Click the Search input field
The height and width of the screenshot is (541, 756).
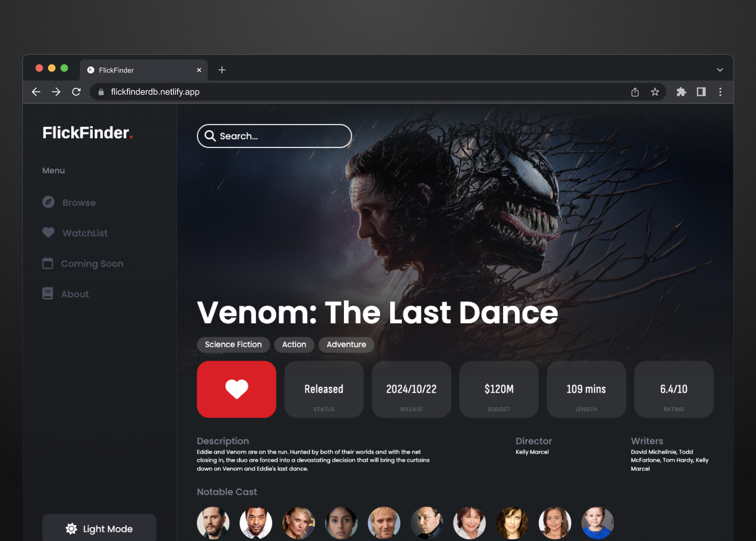click(274, 136)
